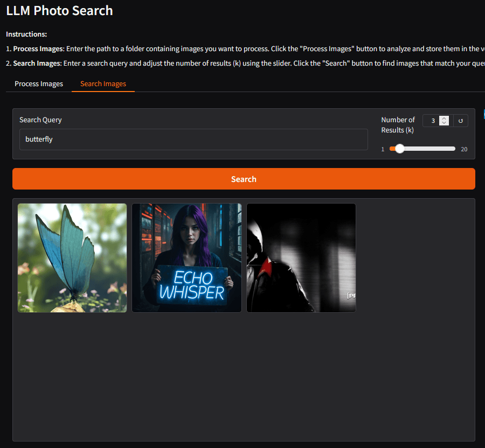Click the slider track near the 20 end
Image resolution: width=485 pixels, height=448 pixels.
tap(450, 149)
